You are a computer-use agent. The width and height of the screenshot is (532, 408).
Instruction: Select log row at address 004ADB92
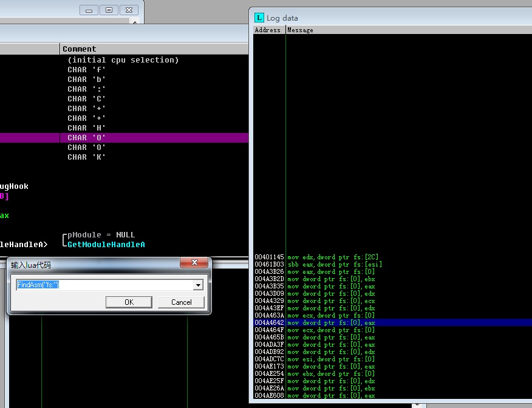[x=392, y=352]
